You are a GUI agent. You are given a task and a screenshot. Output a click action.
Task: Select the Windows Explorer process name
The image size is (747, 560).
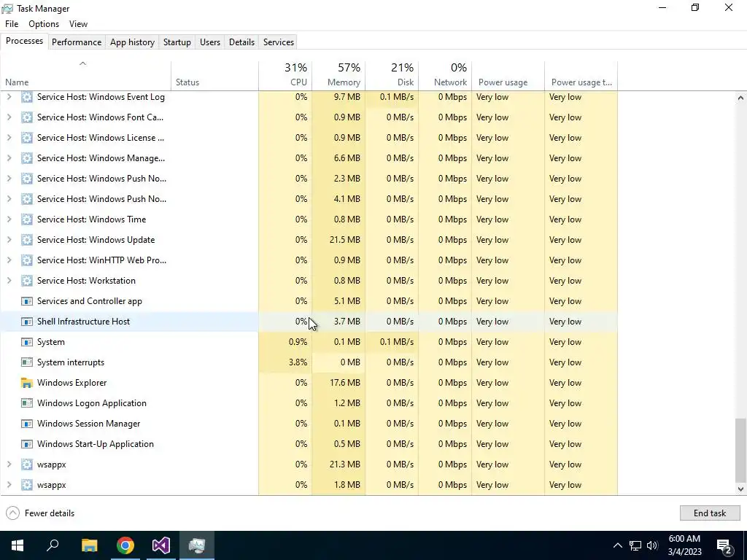[x=72, y=383]
